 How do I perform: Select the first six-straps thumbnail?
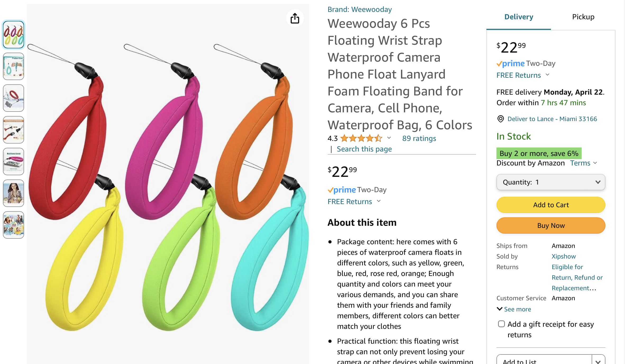tap(13, 35)
